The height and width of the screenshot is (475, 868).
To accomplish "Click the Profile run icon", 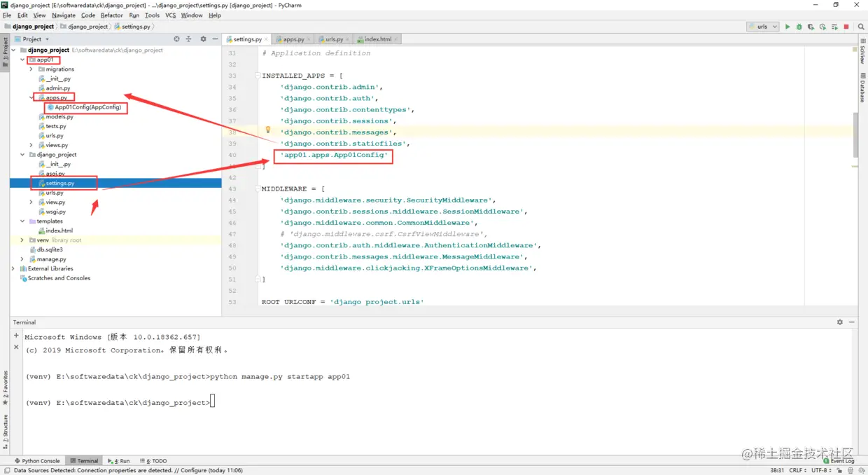I will (x=822, y=27).
